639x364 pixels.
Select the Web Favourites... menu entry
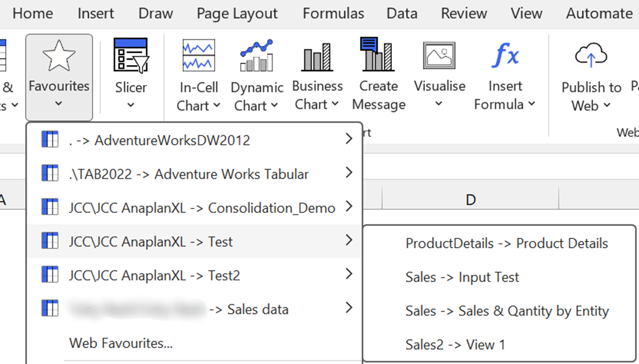coord(121,343)
